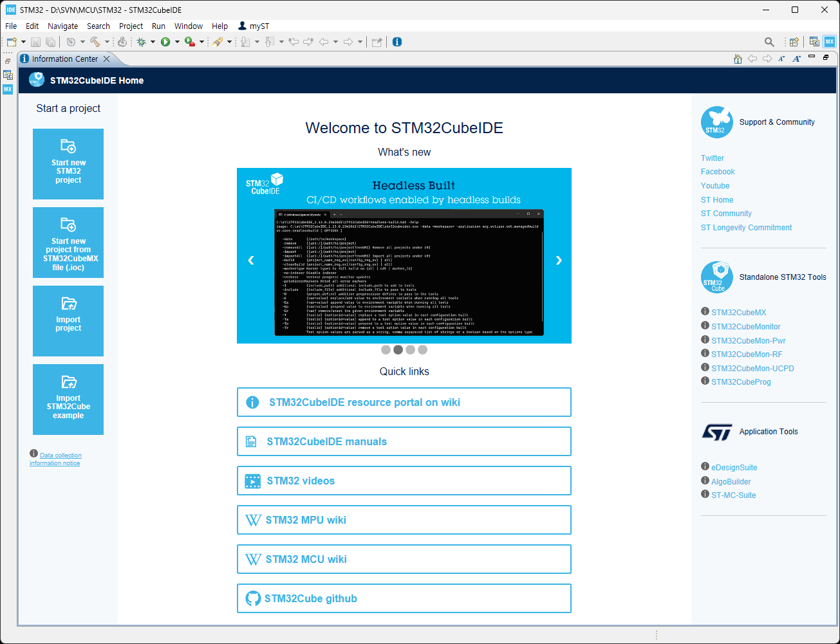Viewport: 840px width, 644px height.
Task: Click the decrease font size A icon
Action: (781, 59)
